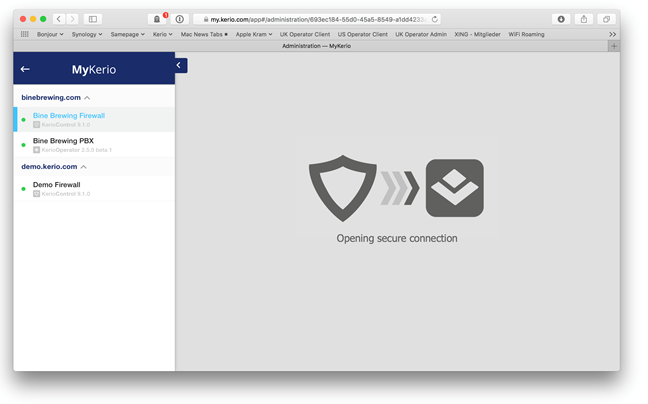
Task: Toggle the Safari sidebar button
Action: pyautogui.click(x=93, y=19)
